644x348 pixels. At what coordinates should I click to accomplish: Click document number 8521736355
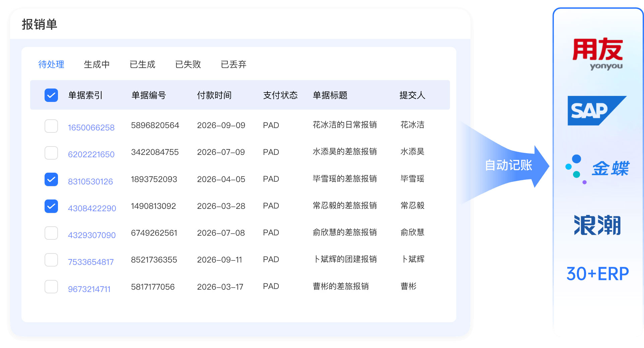tap(154, 260)
